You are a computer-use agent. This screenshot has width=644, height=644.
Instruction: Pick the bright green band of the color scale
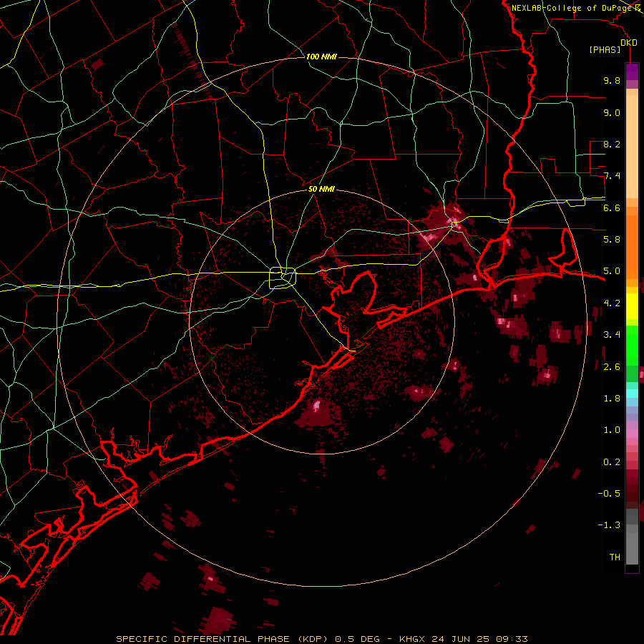pos(632,345)
